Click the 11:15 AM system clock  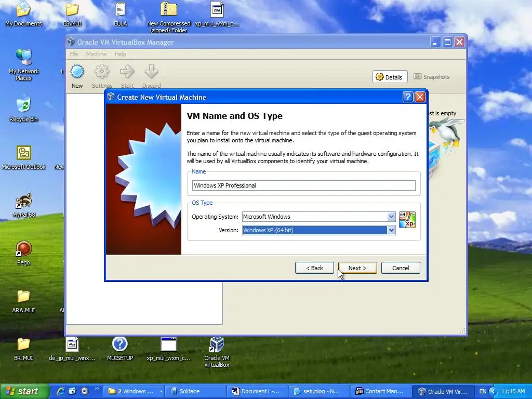coord(513,392)
